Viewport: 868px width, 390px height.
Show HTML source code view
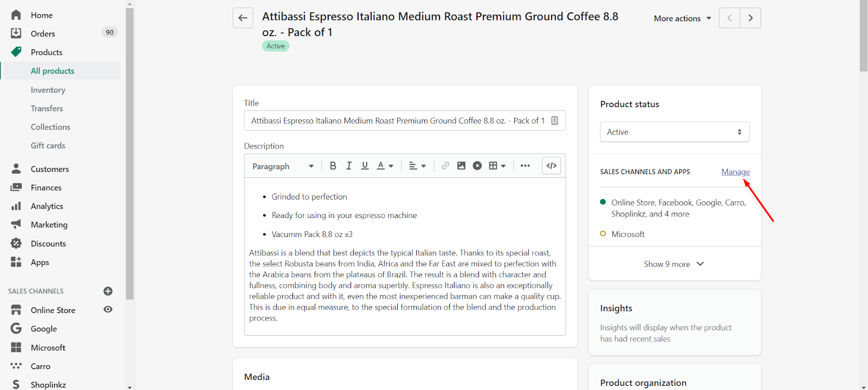(552, 166)
